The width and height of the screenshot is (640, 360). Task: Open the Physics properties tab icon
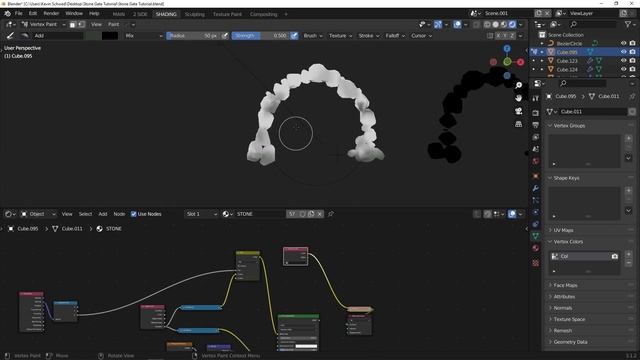(536, 212)
